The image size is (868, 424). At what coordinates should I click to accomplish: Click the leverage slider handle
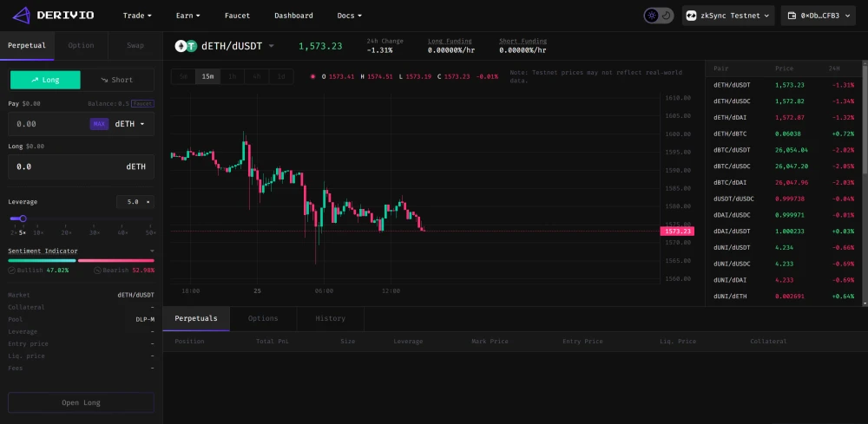23,219
